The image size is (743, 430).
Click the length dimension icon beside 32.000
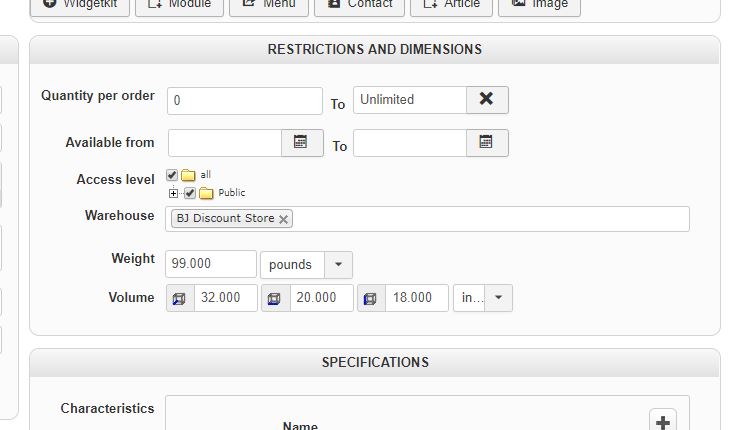tap(180, 298)
